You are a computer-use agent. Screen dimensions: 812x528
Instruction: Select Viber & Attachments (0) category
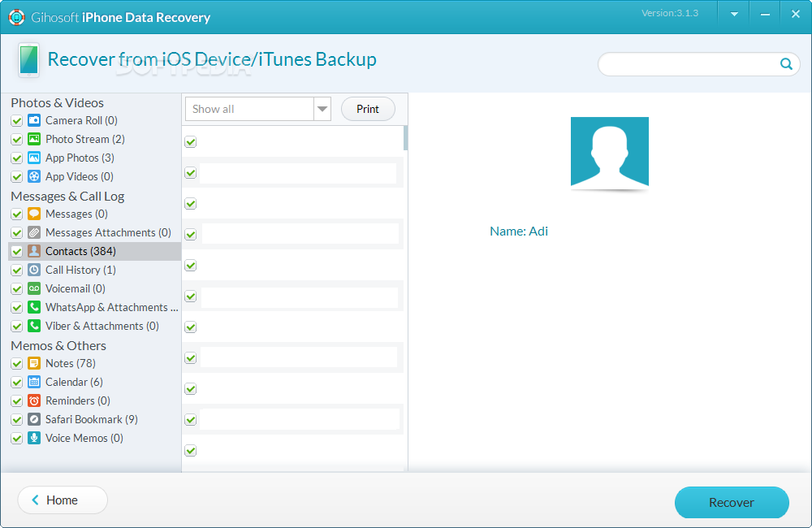(102, 326)
